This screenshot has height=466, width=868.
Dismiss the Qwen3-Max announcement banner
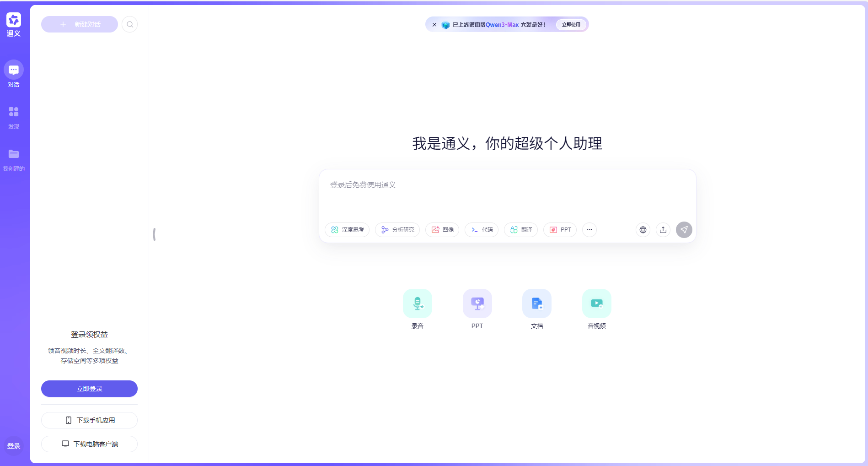pos(434,25)
